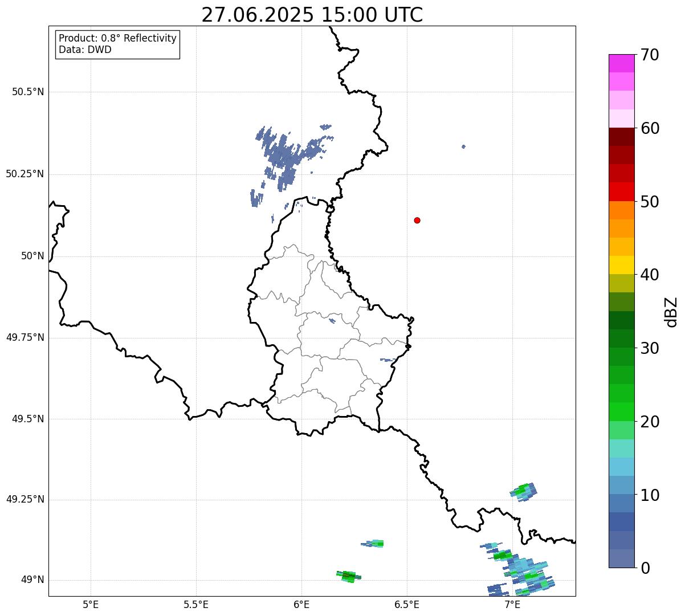Click the colorbar tick label 50

(650, 202)
